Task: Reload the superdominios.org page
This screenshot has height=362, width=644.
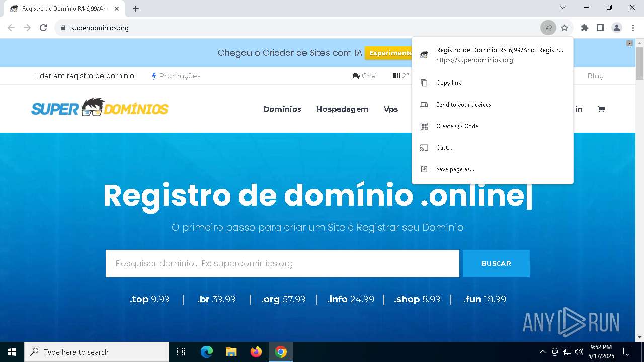Action: tap(43, 28)
